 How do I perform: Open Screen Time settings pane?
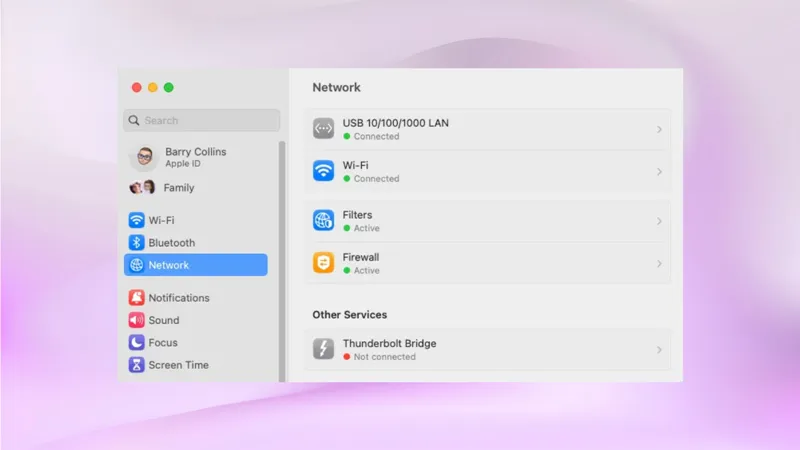[x=195, y=365]
